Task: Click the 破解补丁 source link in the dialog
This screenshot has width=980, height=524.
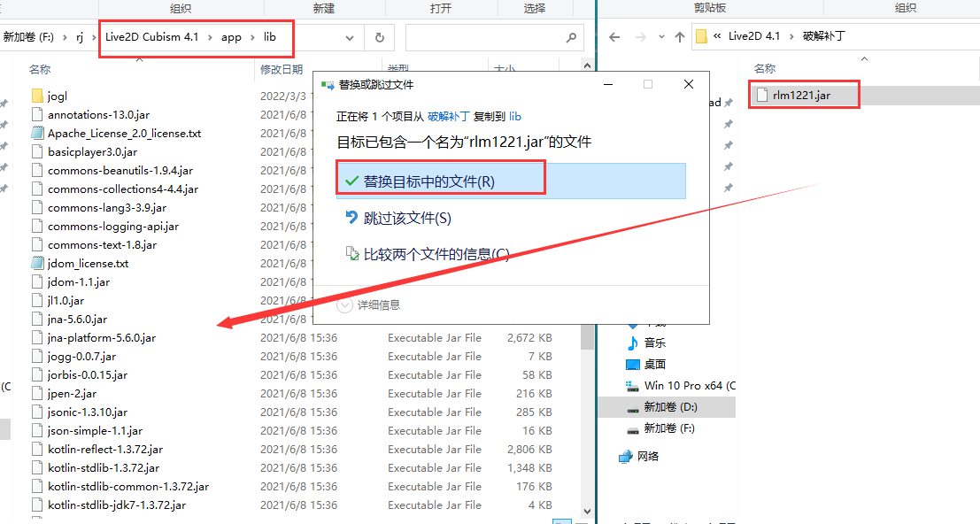Action: point(448,116)
